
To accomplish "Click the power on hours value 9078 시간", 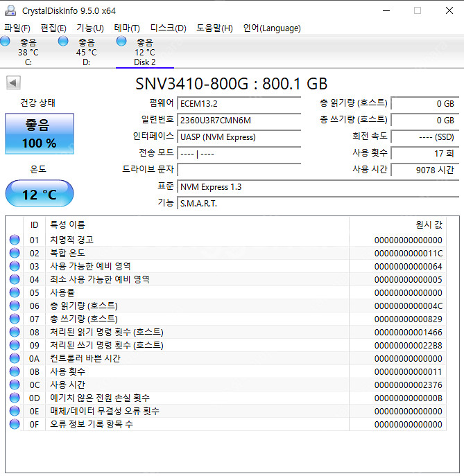I will [x=424, y=170].
